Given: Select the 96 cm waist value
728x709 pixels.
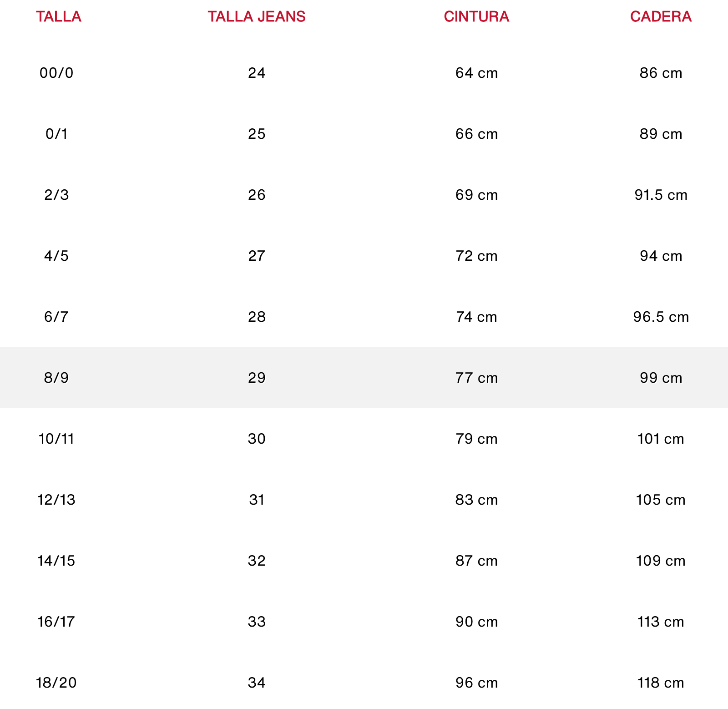Looking at the screenshot, I should [x=476, y=683].
